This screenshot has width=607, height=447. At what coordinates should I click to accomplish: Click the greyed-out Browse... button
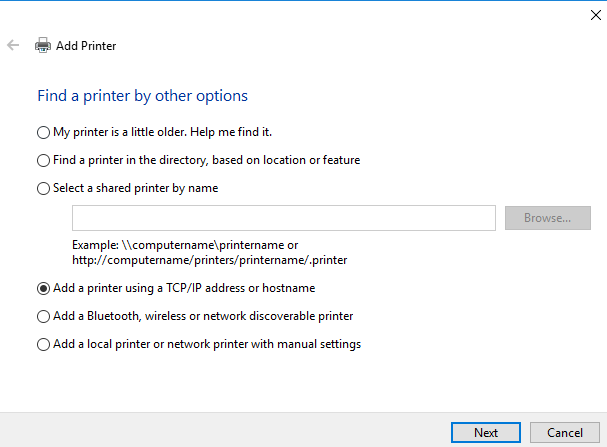pos(548,218)
